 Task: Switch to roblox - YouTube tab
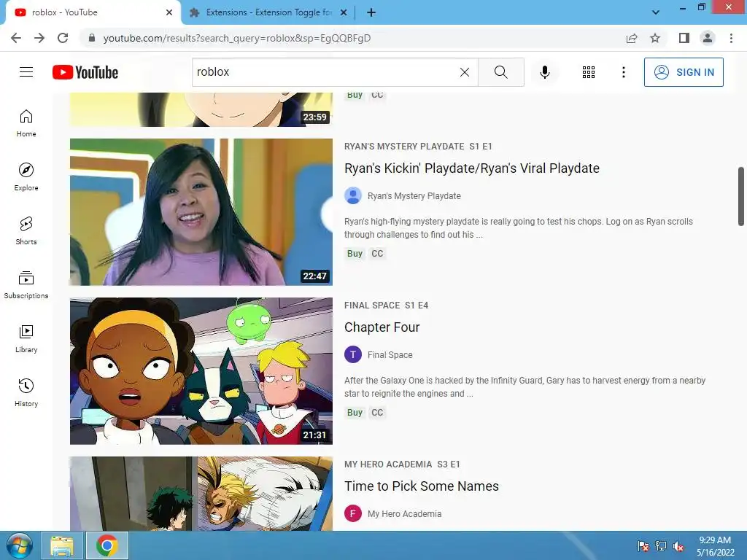coord(90,12)
